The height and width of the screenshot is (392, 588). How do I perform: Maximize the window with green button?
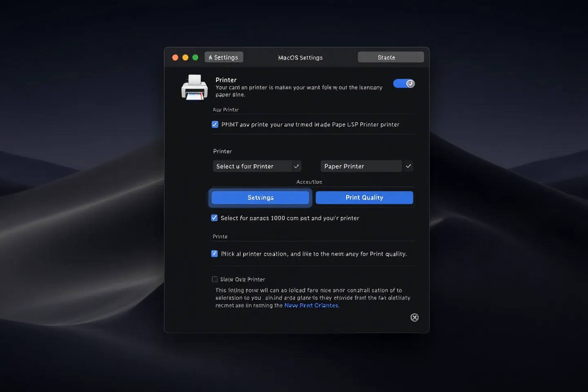(x=195, y=58)
